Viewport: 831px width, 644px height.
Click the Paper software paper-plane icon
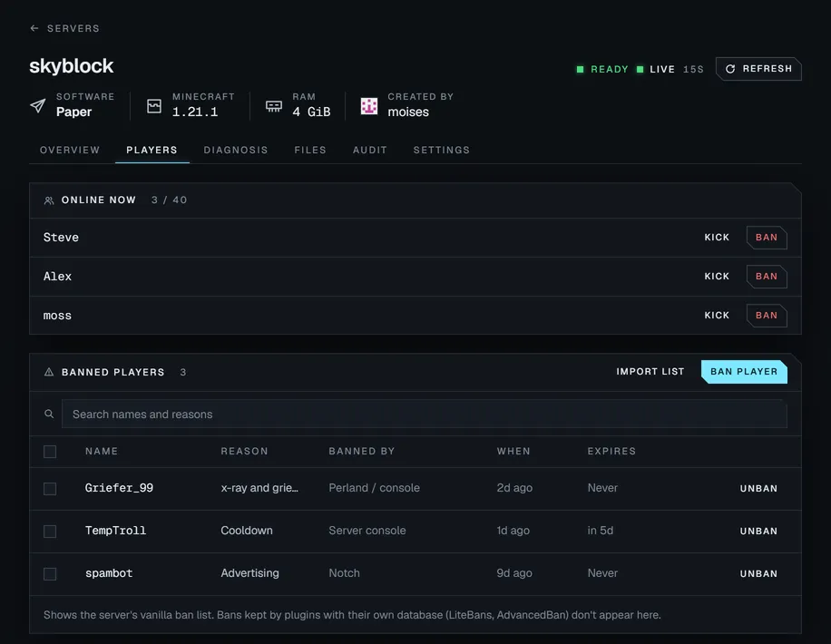pyautogui.click(x=37, y=105)
